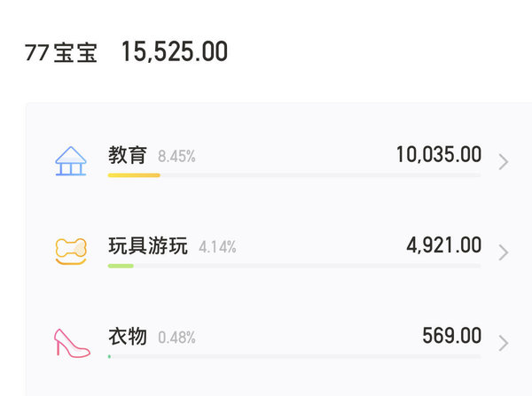Image resolution: width=532 pixels, height=396 pixels.
Task: Expand the 玩具游玩 category chevron
Action: (504, 252)
